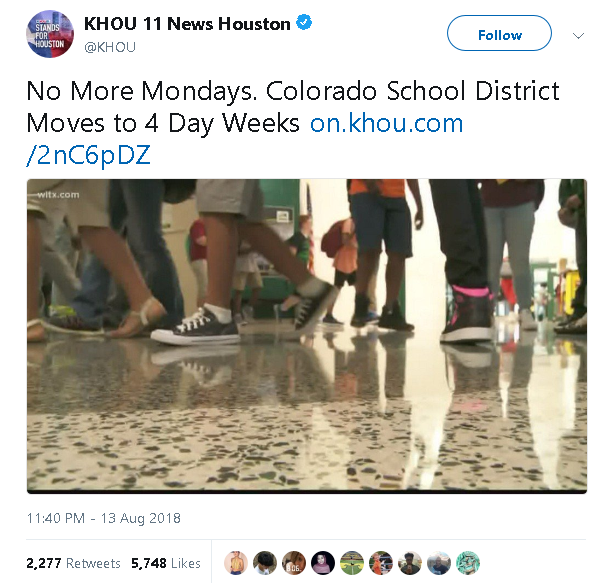611x583 pixels.
Task: Click the third liker avatar labeled 806
Action: click(x=294, y=563)
